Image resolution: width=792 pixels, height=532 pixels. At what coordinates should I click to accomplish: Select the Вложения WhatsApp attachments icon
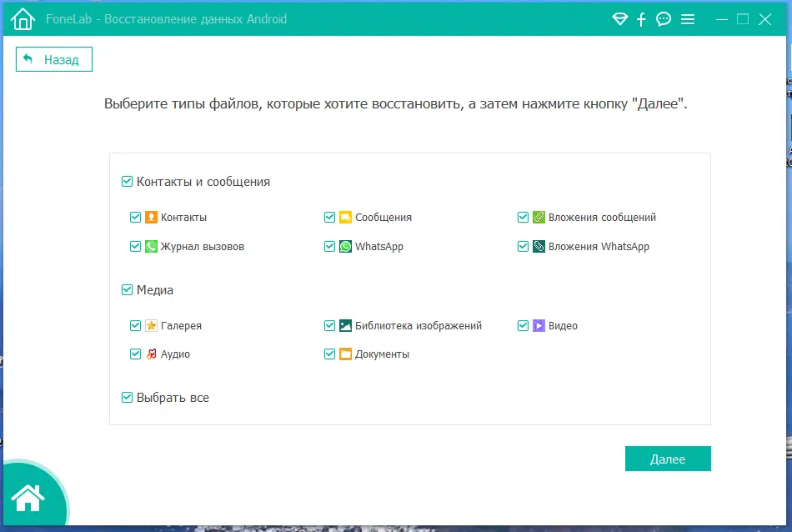(538, 246)
